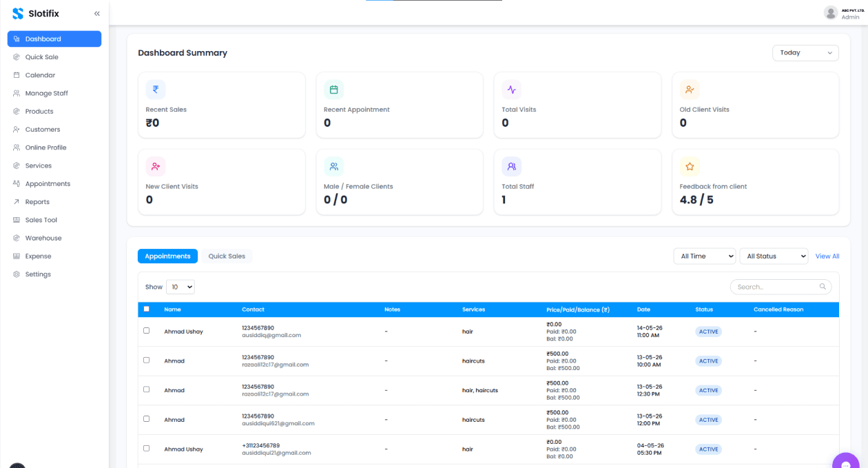Click the 4.8 / 5 feedback value
The width and height of the screenshot is (868, 468).
coord(696,200)
